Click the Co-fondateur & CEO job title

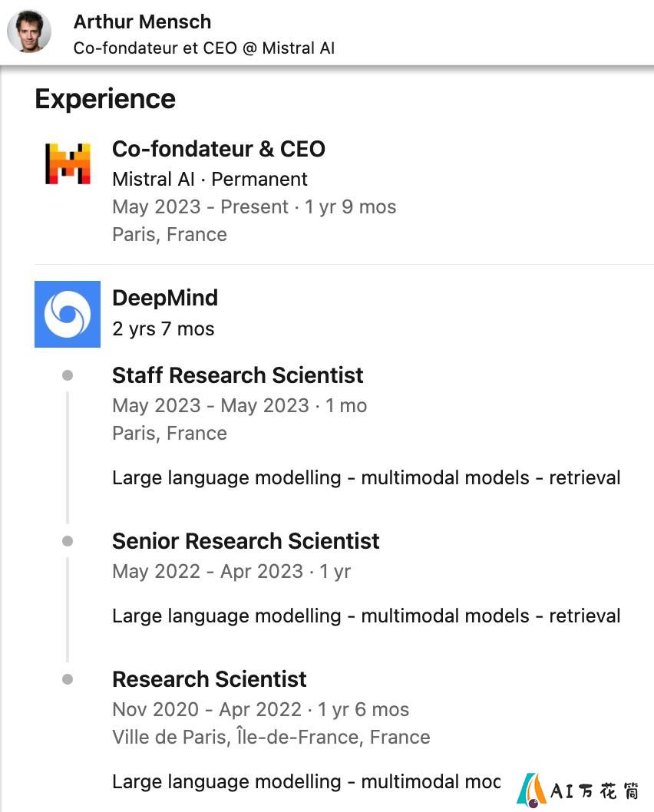[x=219, y=149]
